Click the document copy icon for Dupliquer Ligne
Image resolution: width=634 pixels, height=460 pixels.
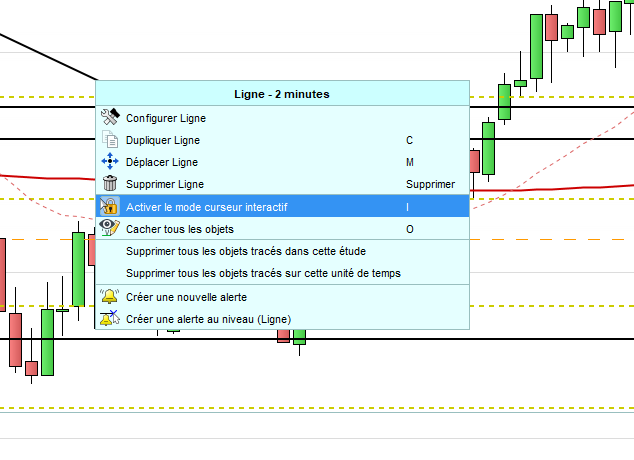[110, 139]
